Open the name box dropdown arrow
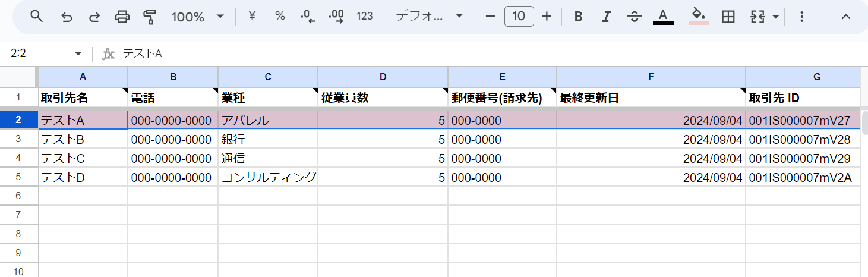868x277 pixels. click(78, 53)
